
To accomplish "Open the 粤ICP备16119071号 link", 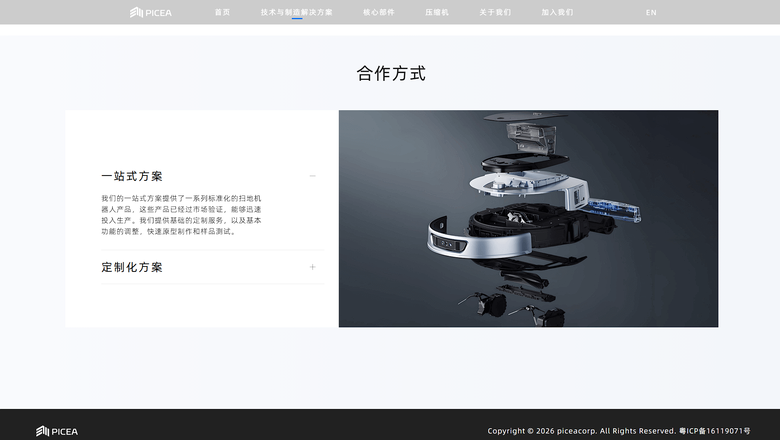I will 714,431.
